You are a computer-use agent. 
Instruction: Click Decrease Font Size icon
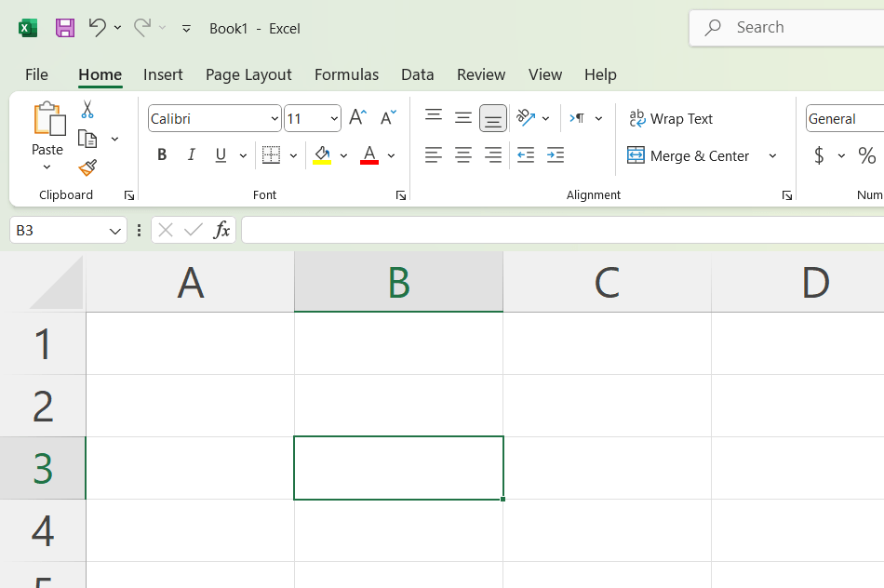click(x=388, y=117)
